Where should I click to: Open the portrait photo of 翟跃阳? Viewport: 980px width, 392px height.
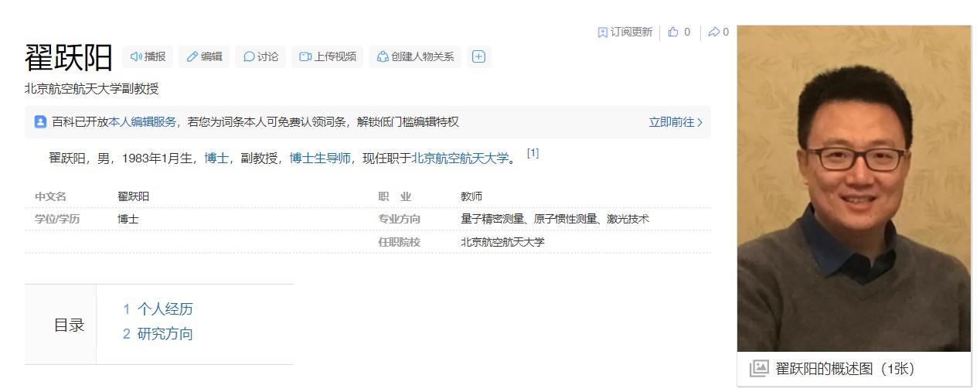click(x=854, y=189)
